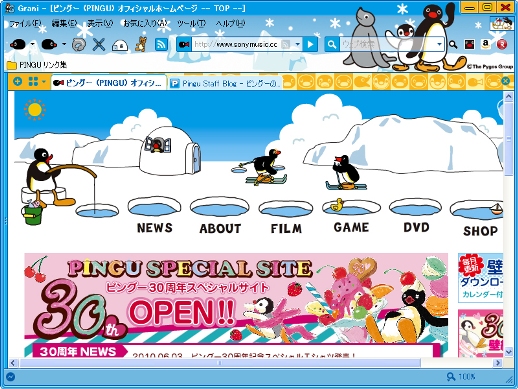Expand the back button history dropdown arrow
This screenshot has width=518, height=389.
32,44
